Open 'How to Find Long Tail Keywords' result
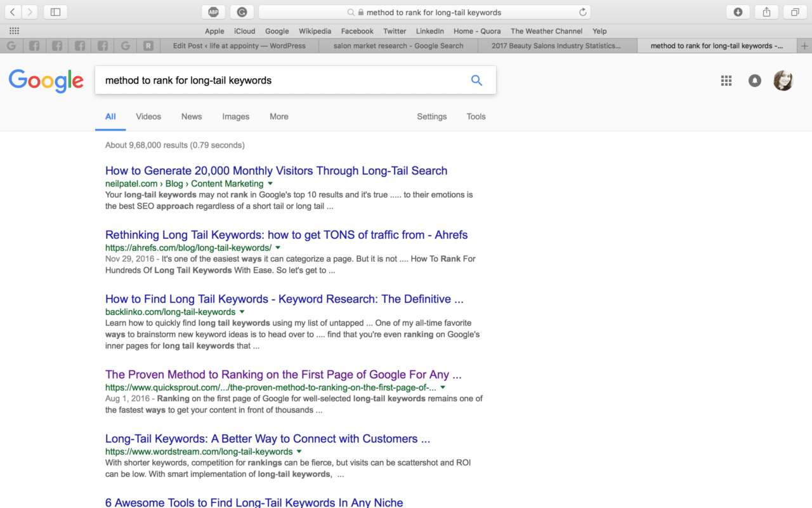The image size is (812, 508). click(x=284, y=299)
